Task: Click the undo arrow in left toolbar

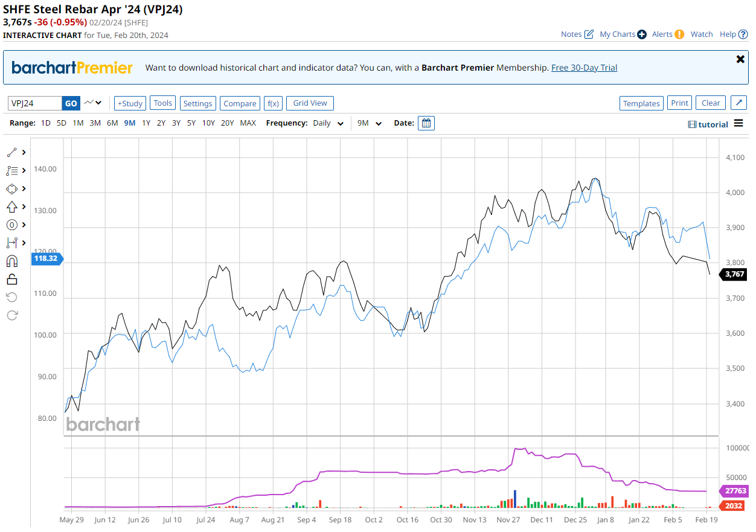Action: coord(12,297)
